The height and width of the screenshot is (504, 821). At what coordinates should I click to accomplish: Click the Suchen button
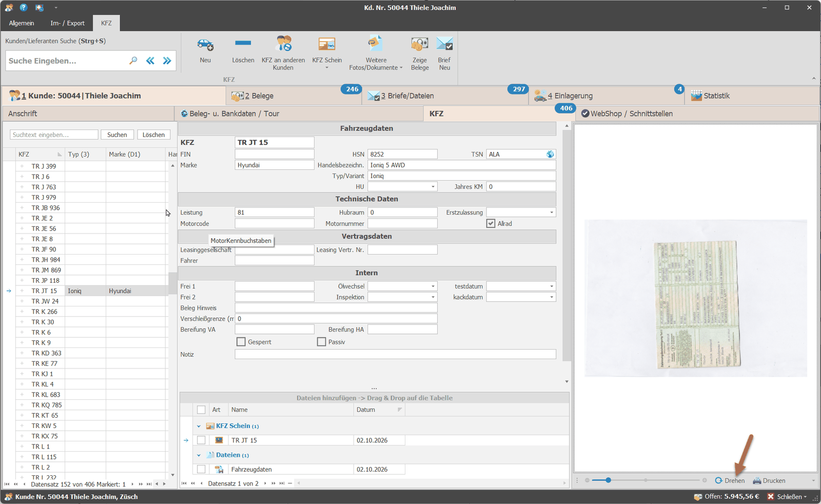[117, 134]
